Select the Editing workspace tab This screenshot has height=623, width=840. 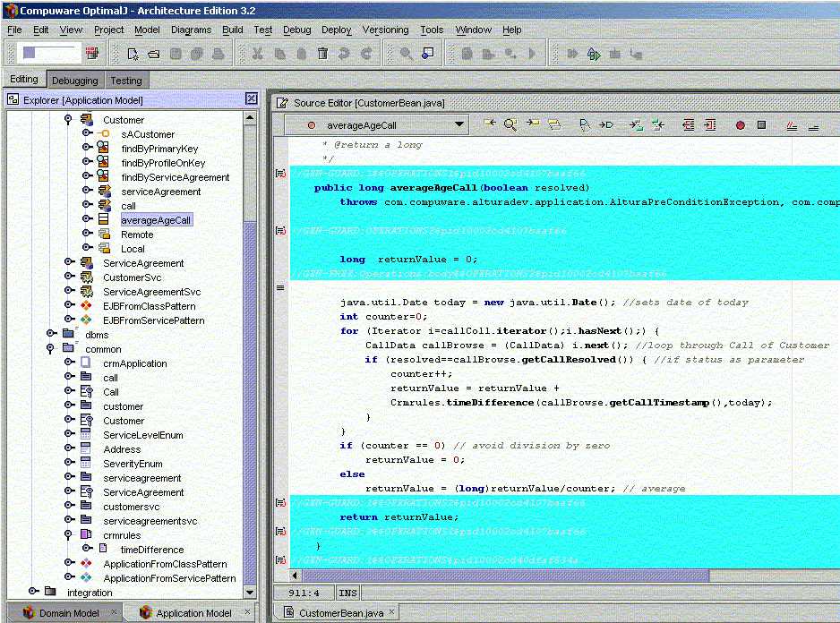[24, 80]
